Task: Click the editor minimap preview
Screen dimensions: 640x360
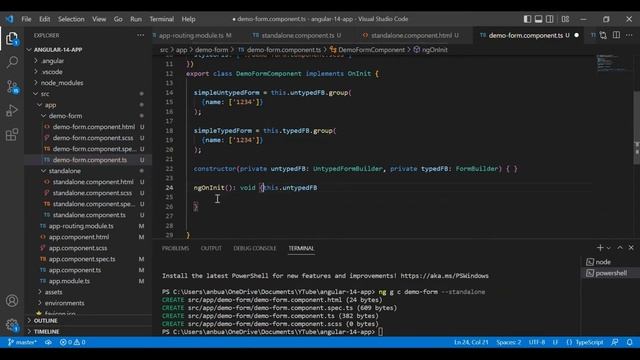Action: pos(613,63)
